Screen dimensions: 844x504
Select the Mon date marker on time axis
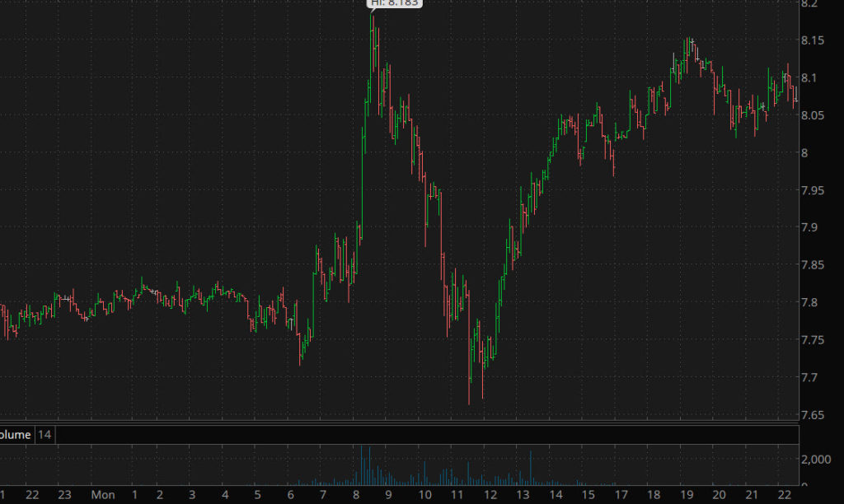[103, 495]
